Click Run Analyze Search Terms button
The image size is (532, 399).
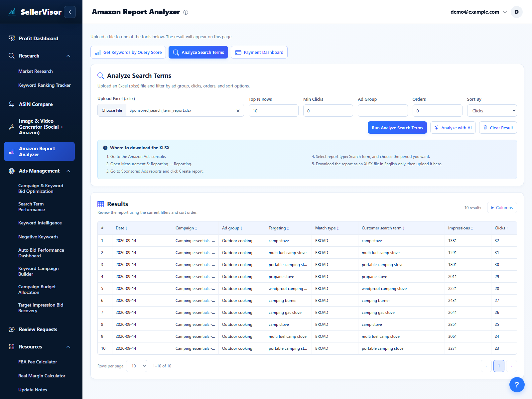click(x=397, y=128)
